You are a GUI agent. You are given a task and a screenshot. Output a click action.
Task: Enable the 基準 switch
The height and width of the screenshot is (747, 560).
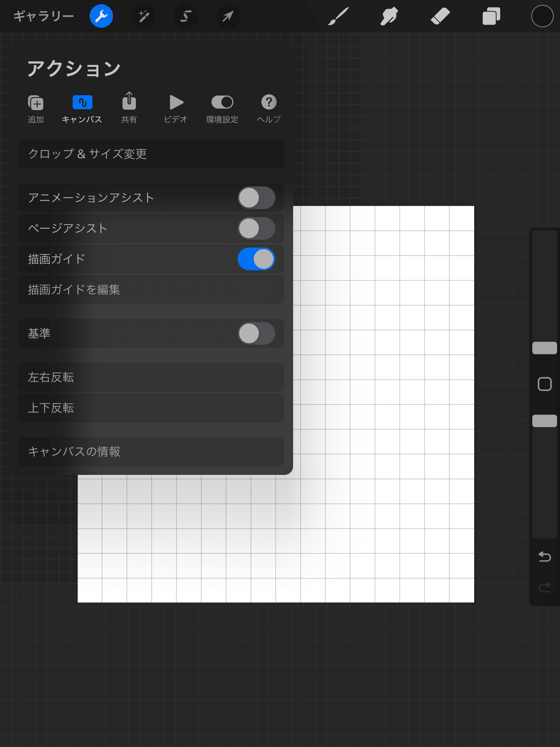pyautogui.click(x=256, y=334)
